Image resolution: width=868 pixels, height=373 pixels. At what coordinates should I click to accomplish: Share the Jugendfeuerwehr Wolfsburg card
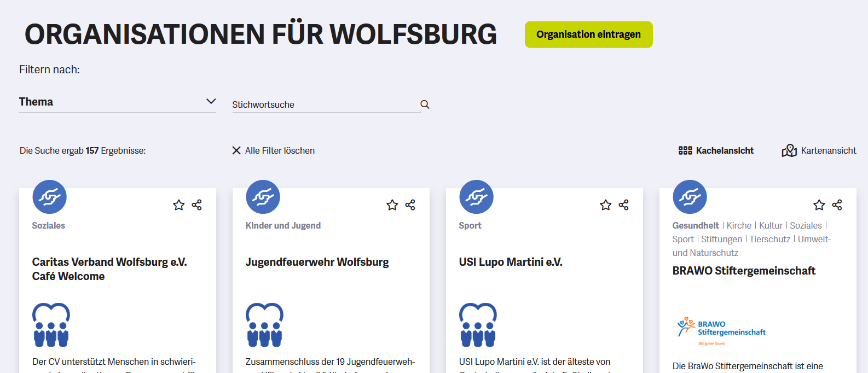pyautogui.click(x=410, y=205)
